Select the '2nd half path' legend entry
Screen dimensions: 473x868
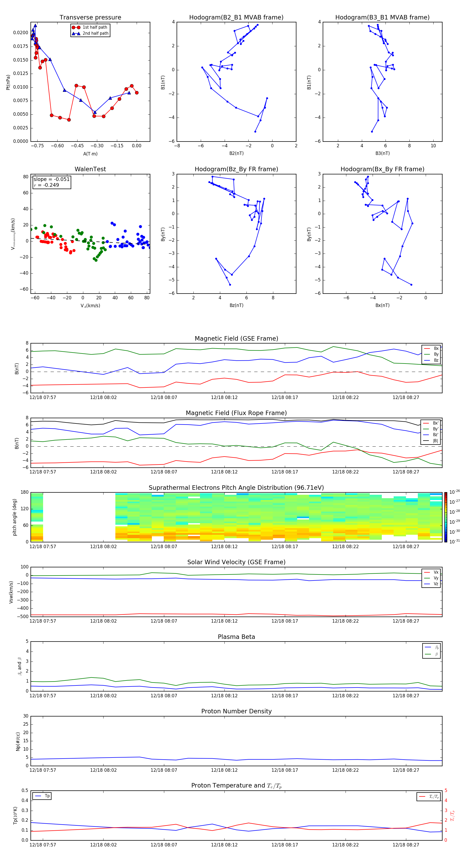pyautogui.click(x=90, y=33)
